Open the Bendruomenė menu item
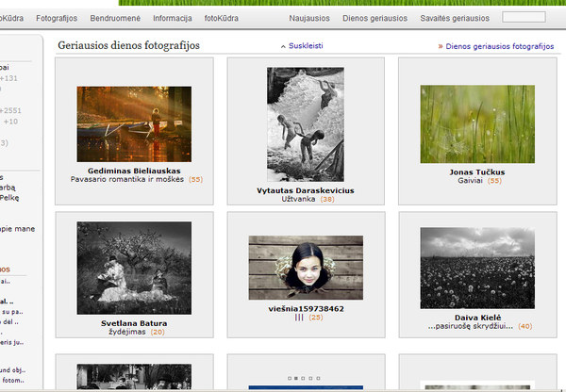 click(x=116, y=18)
